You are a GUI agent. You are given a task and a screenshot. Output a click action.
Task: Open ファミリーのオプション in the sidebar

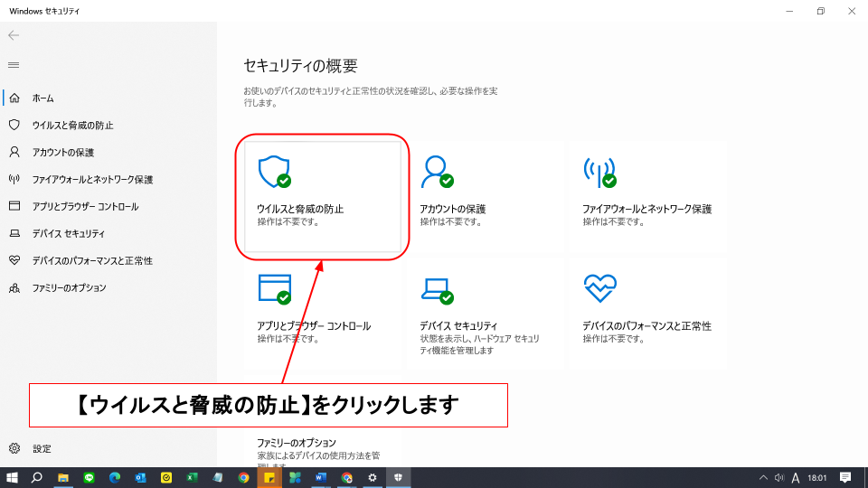pos(69,287)
